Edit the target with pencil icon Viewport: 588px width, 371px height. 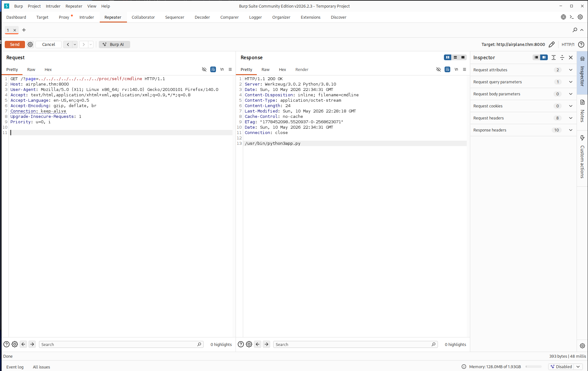point(552,44)
